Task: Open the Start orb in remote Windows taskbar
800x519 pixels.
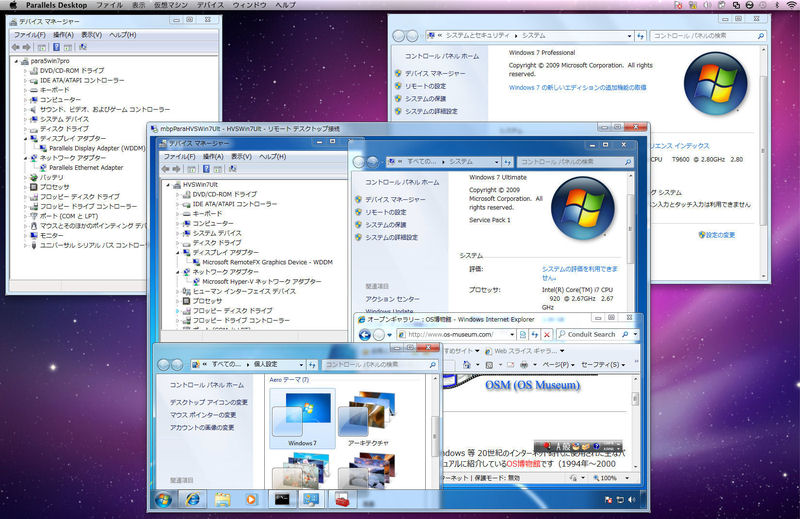Action: coord(164,500)
